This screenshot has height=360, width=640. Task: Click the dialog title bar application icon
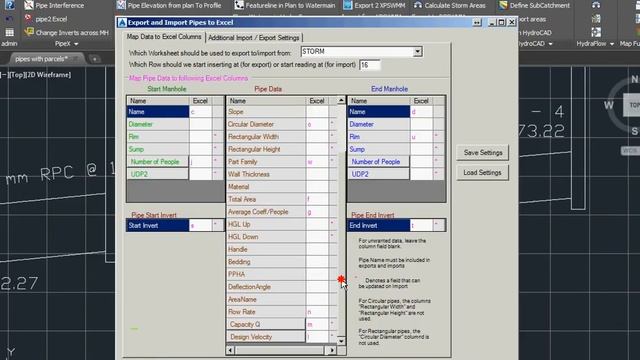click(x=122, y=22)
